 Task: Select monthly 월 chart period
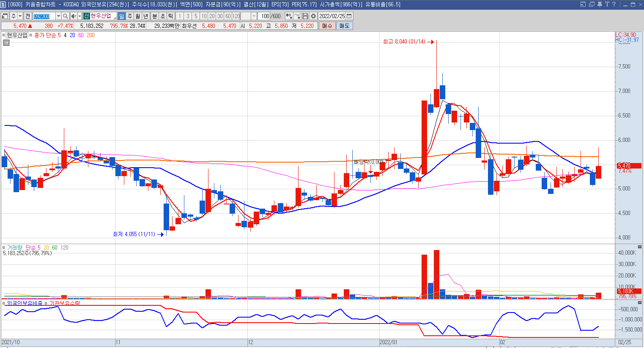pyautogui.click(x=138, y=16)
